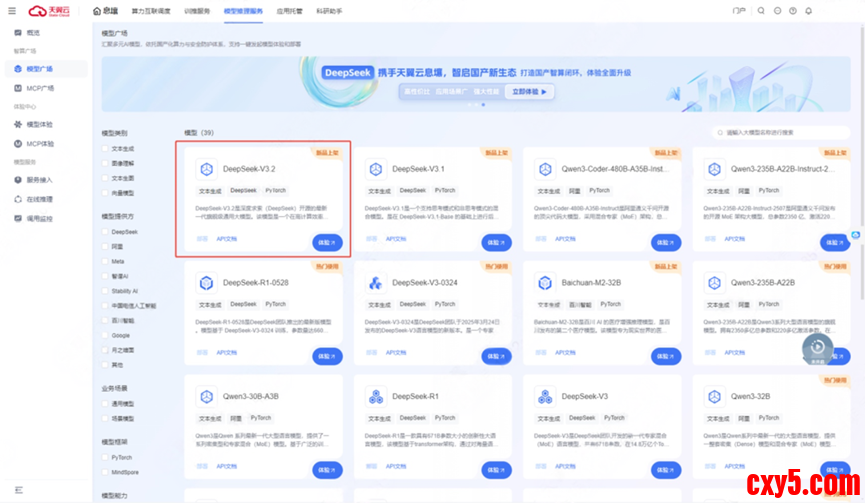Open the Qwen3-235B-A22B model card title
The width and height of the screenshot is (865, 503).
point(763,283)
